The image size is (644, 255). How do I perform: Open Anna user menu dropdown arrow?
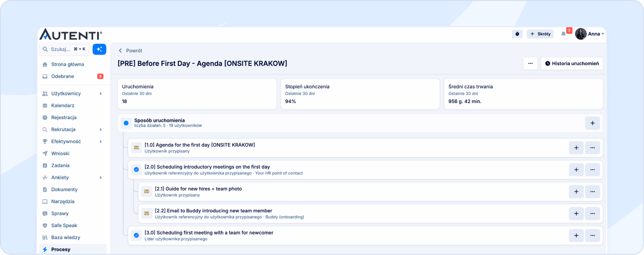[603, 34]
